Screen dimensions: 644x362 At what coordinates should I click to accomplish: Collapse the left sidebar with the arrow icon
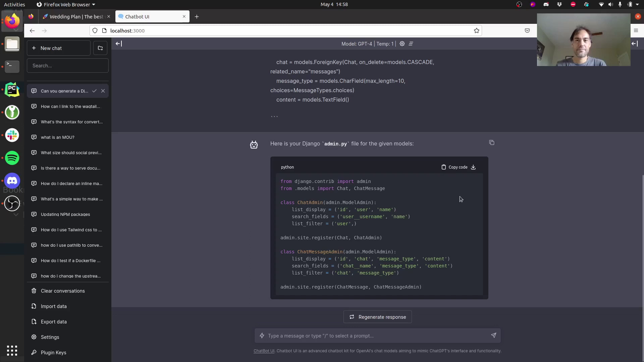tap(119, 44)
